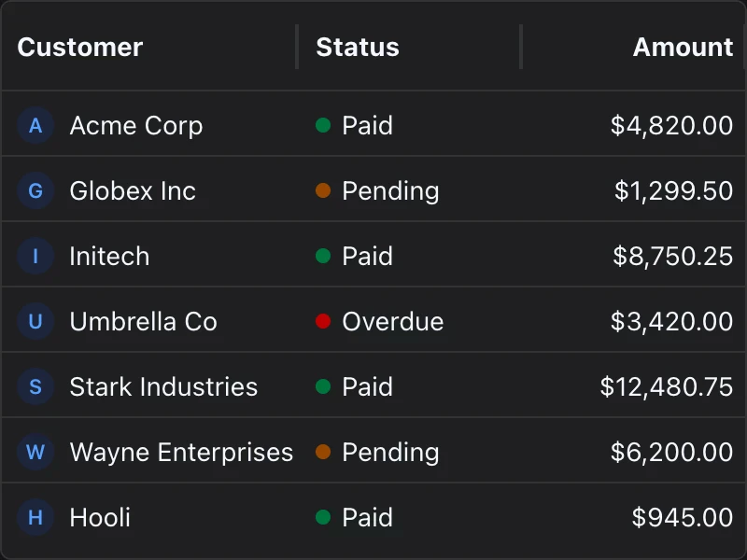Click the Amount column header
Screen dimensions: 747x560
pyautogui.click(x=683, y=48)
